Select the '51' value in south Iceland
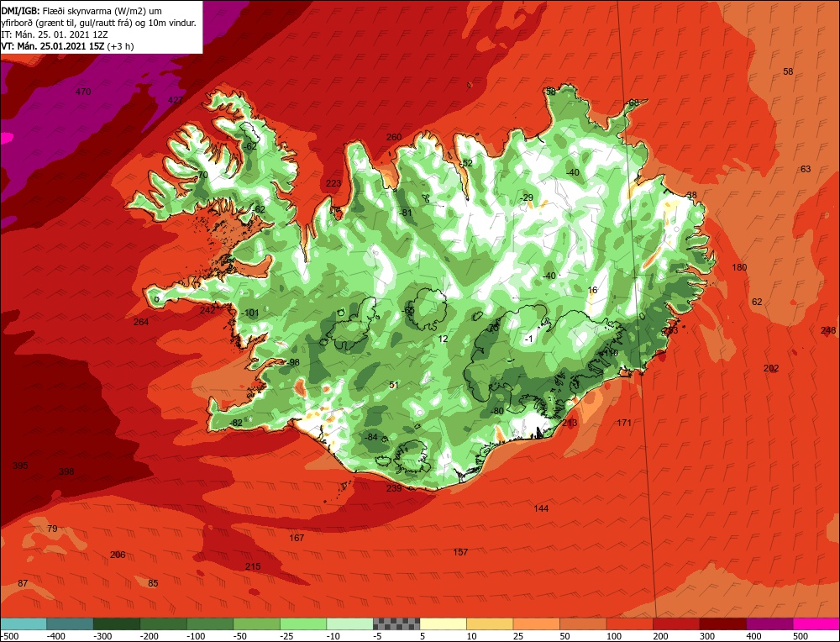 (x=394, y=385)
